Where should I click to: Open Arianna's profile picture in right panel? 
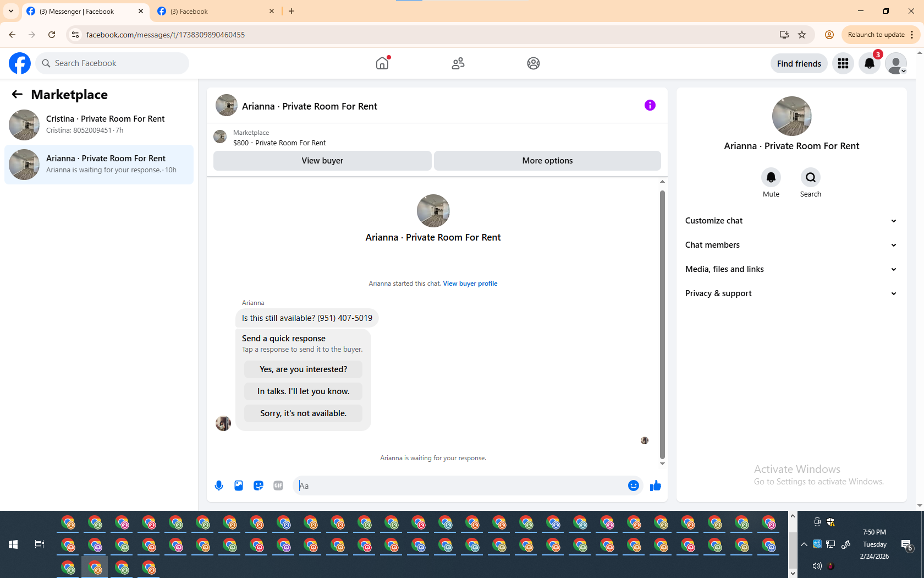[791, 116]
